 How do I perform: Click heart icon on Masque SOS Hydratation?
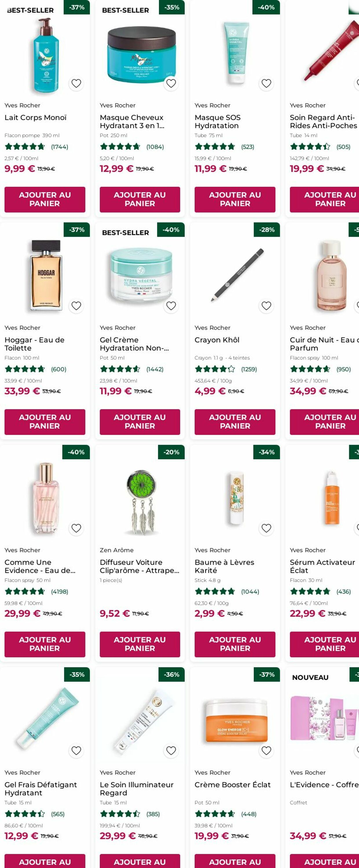[x=266, y=83]
